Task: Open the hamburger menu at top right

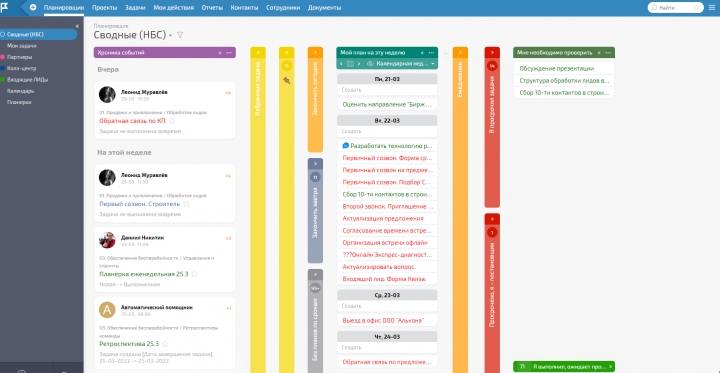Action: (712, 7)
